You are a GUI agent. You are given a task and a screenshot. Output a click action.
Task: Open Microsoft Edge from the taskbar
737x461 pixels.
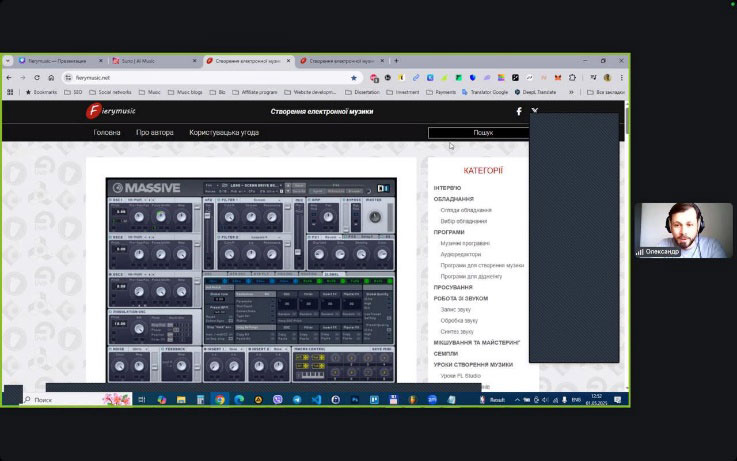(239, 400)
